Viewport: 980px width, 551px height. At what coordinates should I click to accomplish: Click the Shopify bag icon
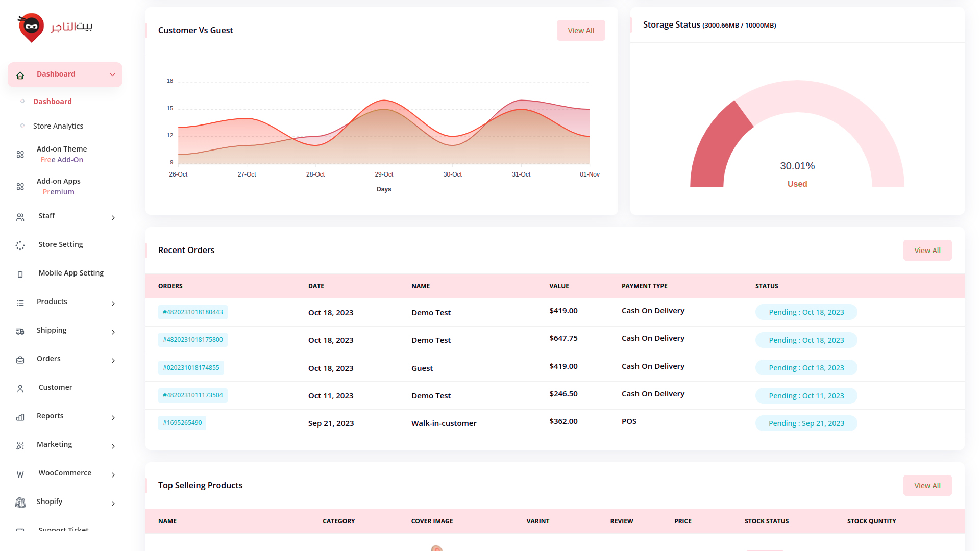[20, 503]
